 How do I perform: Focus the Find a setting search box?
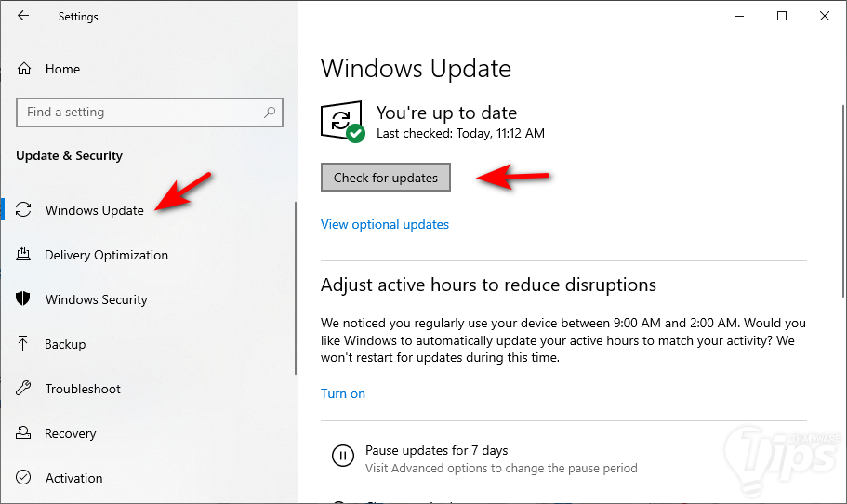[139, 113]
